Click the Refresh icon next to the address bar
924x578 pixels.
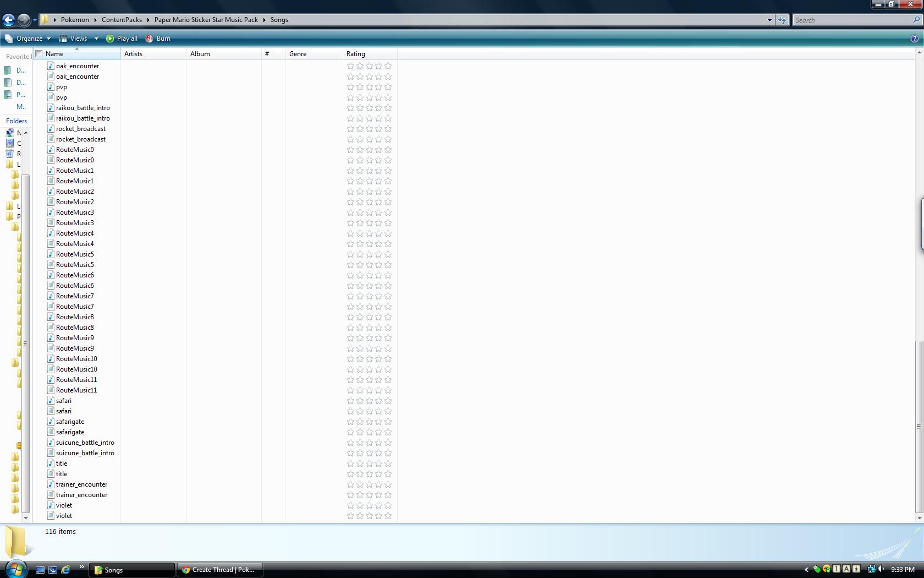point(782,20)
